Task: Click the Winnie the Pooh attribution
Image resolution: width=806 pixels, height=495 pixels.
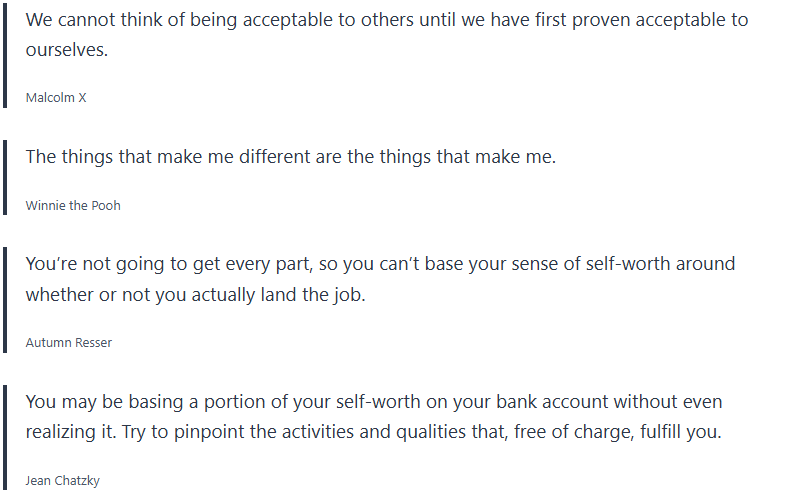Action: coord(73,205)
